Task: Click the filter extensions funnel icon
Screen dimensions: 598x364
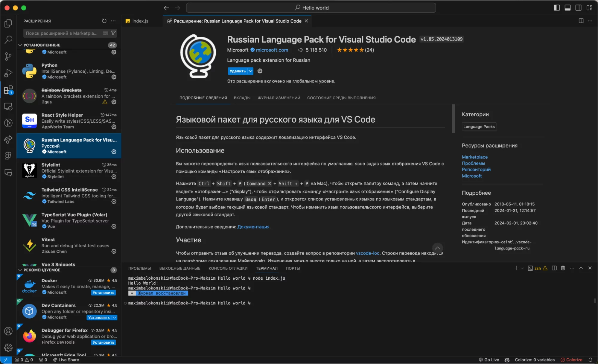Action: pyautogui.click(x=113, y=33)
